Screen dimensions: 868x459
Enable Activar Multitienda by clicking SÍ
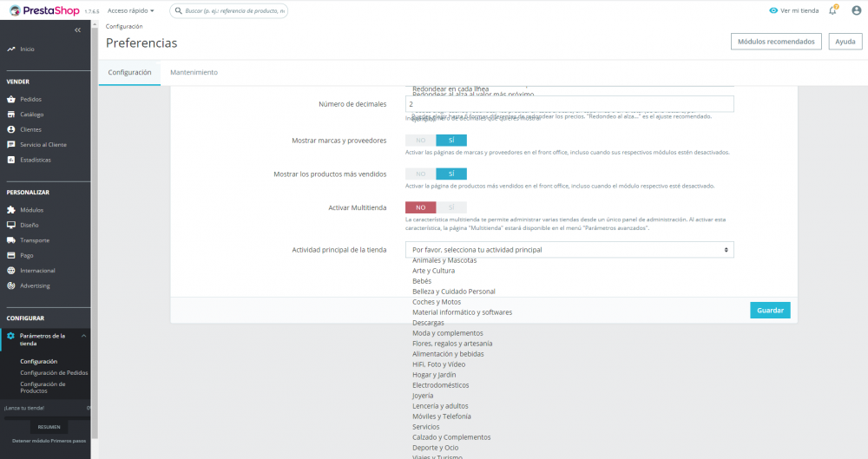(451, 207)
